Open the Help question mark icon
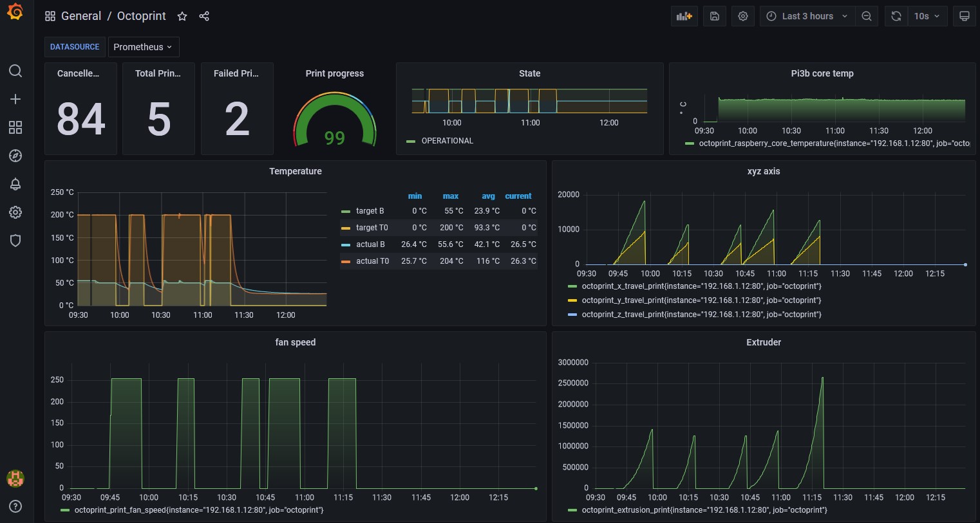Image resolution: width=980 pixels, height=523 pixels. (15, 506)
